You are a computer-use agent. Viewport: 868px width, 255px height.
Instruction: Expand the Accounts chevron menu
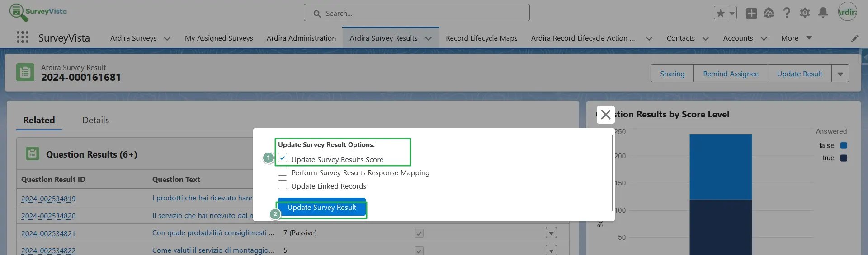(x=764, y=39)
